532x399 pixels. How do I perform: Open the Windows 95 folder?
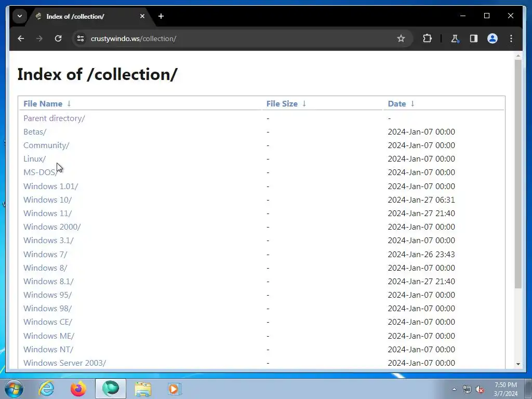[x=47, y=295]
